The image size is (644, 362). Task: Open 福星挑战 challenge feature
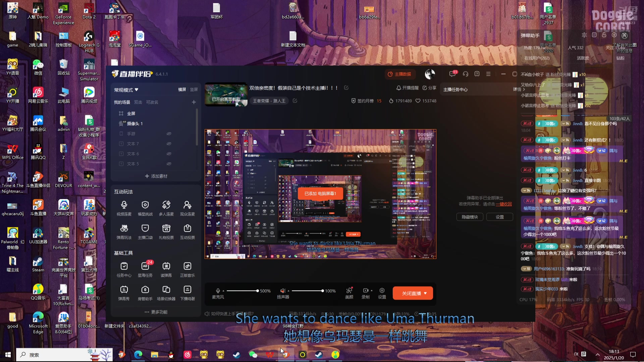point(145,208)
